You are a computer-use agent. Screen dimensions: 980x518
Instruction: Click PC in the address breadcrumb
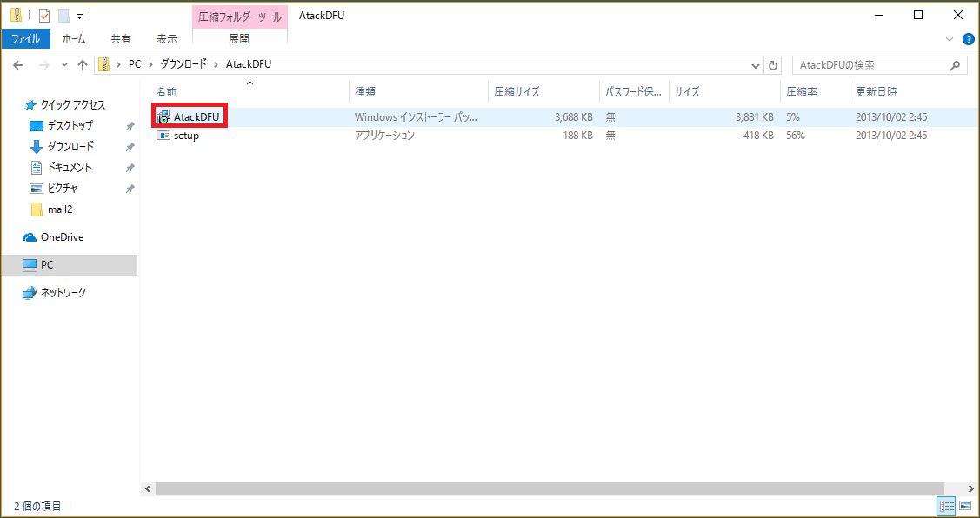click(135, 64)
